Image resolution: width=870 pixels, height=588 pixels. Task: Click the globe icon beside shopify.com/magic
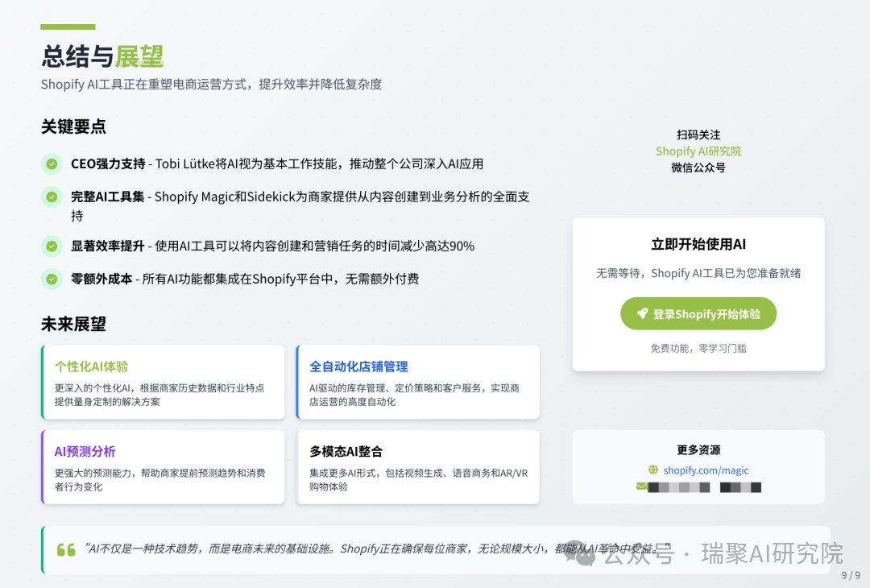(653, 470)
